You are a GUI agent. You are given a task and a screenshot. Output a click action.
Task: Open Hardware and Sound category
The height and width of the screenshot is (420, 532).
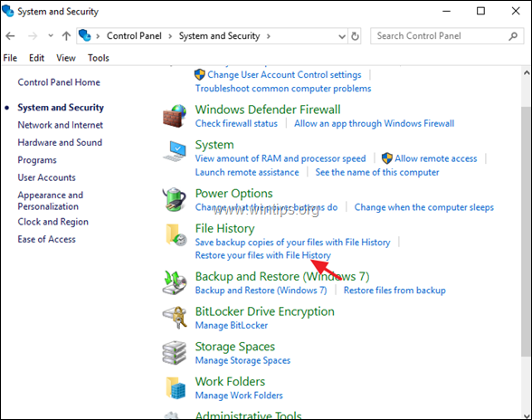point(60,142)
